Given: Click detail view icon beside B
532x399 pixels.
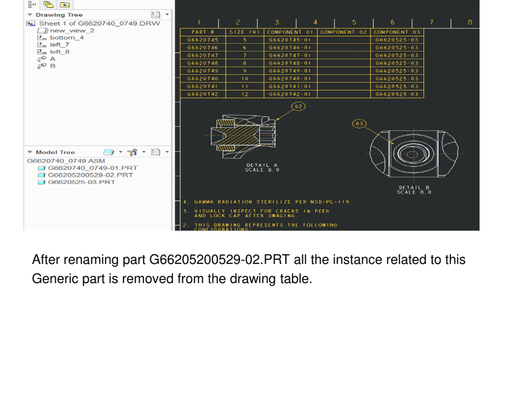Looking at the screenshot, I should coord(42,66).
